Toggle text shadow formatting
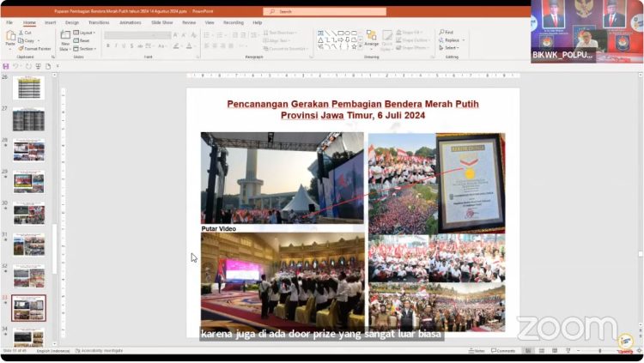Image resolution: width=644 pixels, height=363 pixels. 131,46
